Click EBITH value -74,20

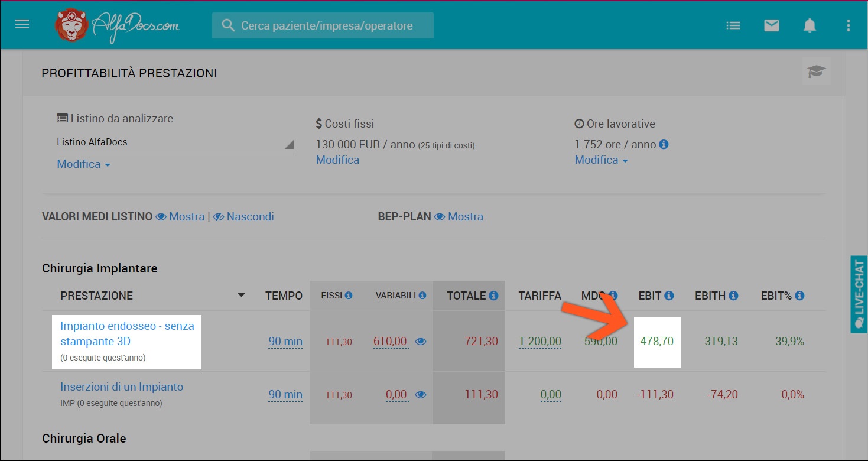tap(721, 394)
